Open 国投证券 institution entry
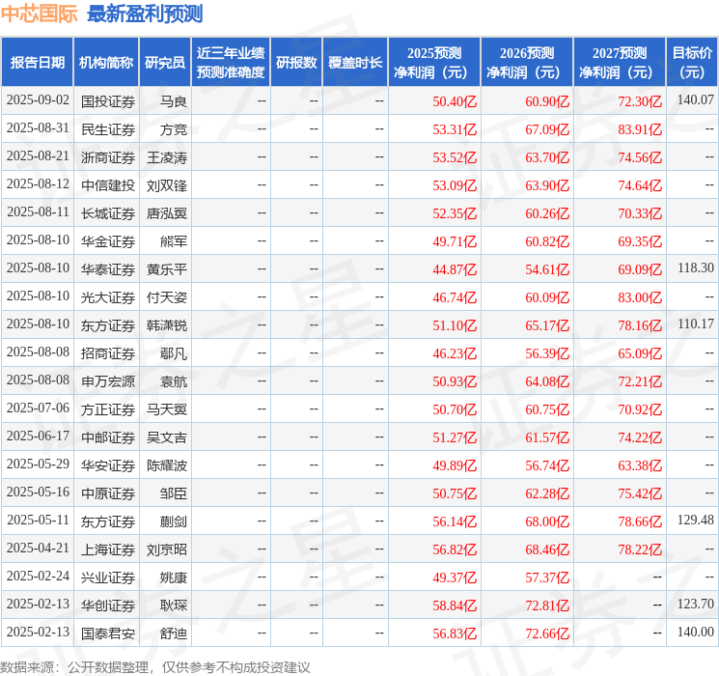This screenshot has width=719, height=676. pyautogui.click(x=108, y=101)
